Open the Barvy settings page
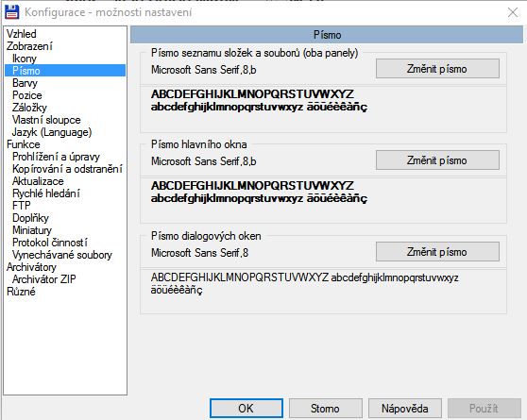Image resolution: width=527 pixels, height=420 pixels. coord(25,83)
